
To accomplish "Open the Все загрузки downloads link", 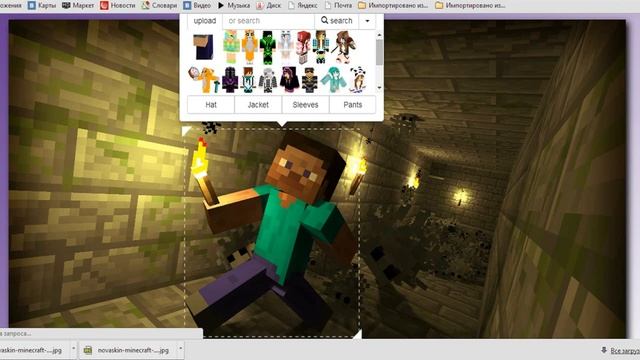I will [620, 350].
